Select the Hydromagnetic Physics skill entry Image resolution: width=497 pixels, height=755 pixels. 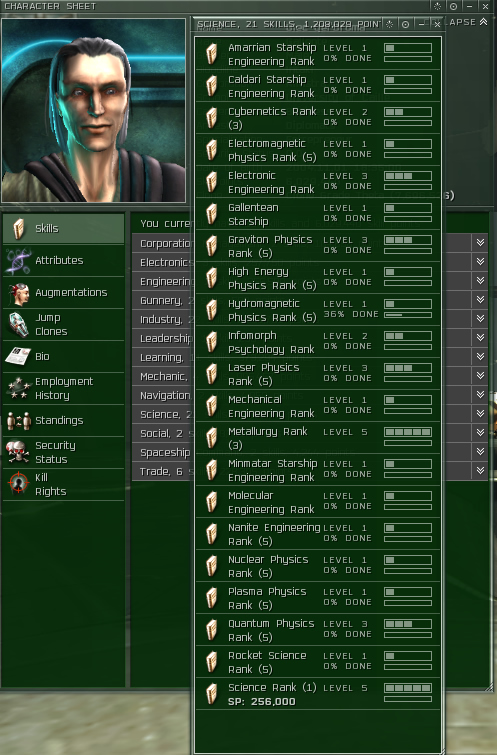[318, 310]
